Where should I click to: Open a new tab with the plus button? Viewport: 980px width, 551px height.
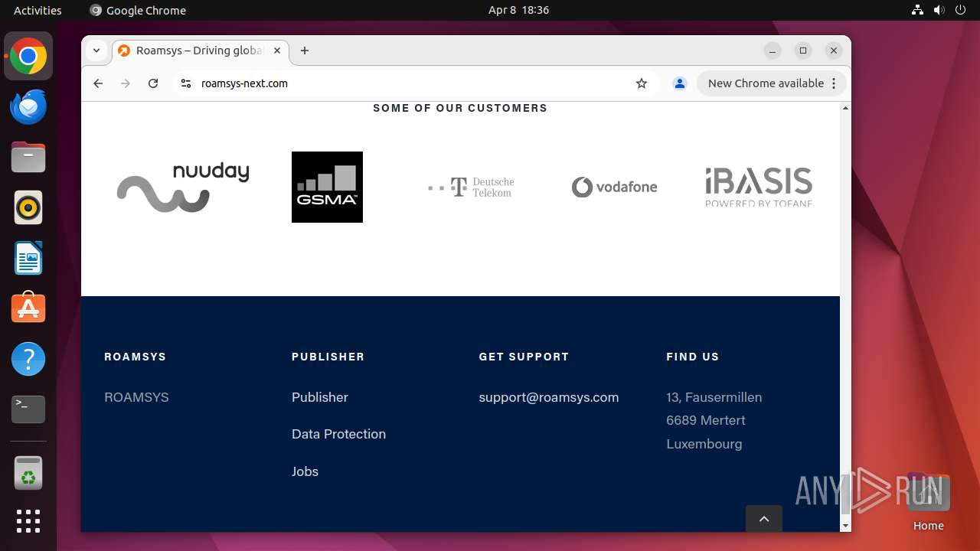[305, 51]
